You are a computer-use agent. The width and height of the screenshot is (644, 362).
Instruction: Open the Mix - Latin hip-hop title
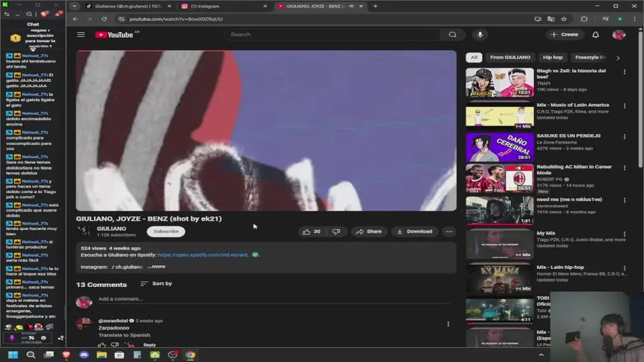click(560, 267)
